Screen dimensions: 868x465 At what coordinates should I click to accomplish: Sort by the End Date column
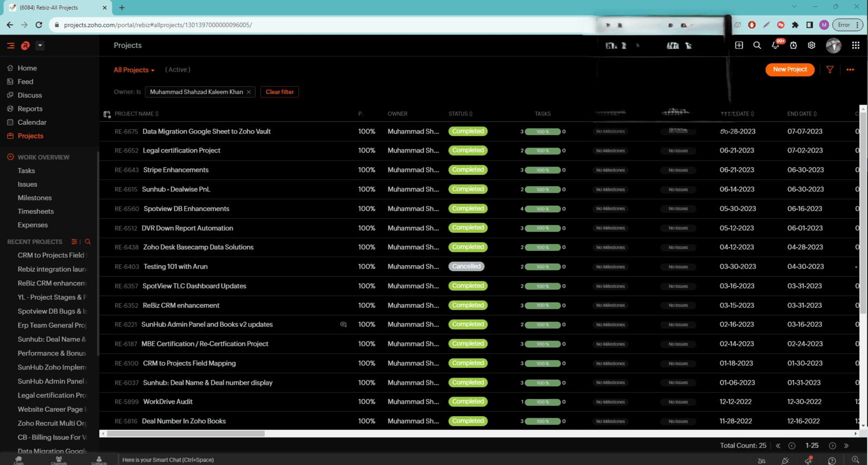point(802,114)
